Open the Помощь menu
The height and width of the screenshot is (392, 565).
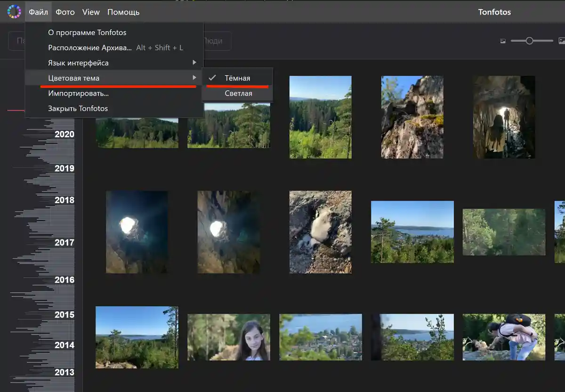click(x=123, y=12)
